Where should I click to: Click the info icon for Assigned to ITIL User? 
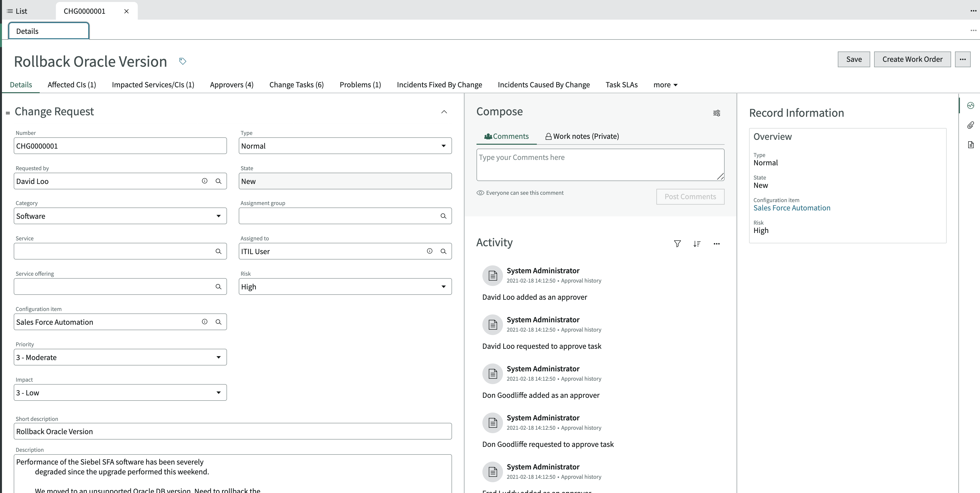point(429,251)
